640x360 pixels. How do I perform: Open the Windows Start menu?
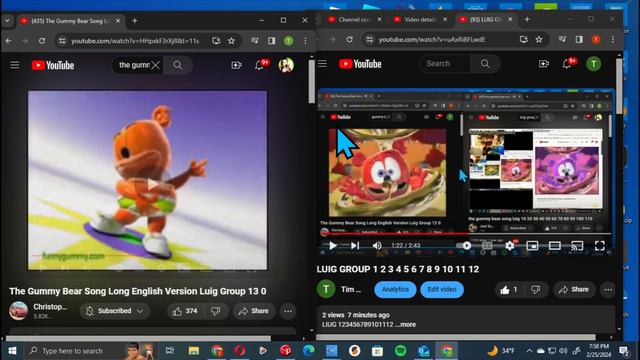12,351
